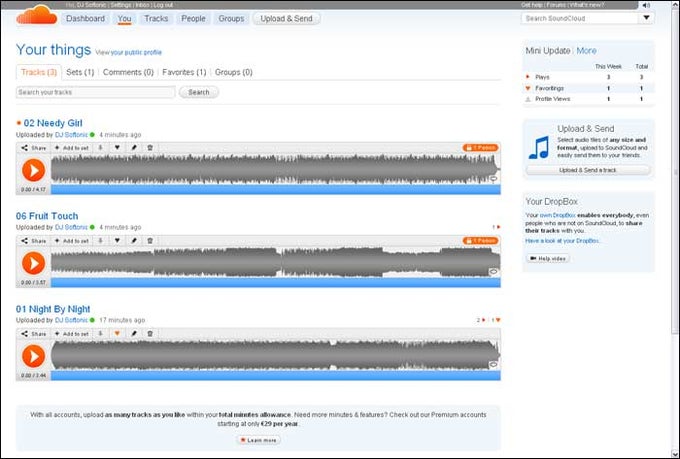This screenshot has width=680, height=459.
Task: Switch to the Groups (0) tab
Action: click(234, 72)
